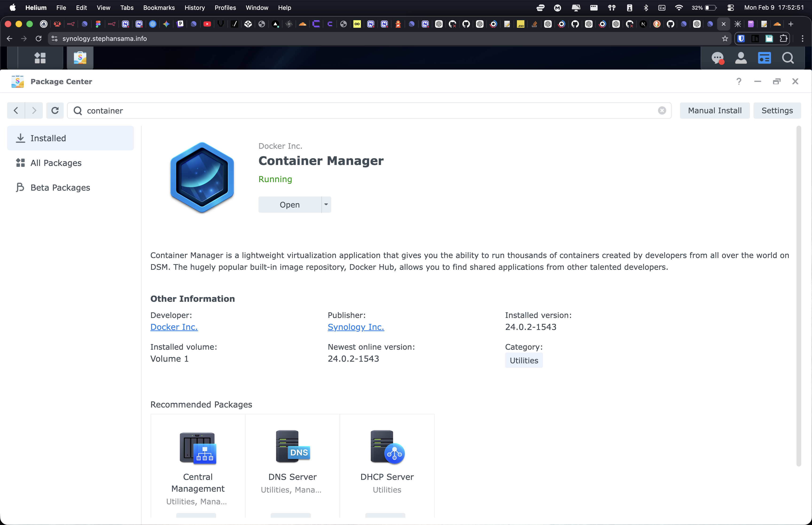Click the installed version 24.0.2-1543 value

coord(531,327)
